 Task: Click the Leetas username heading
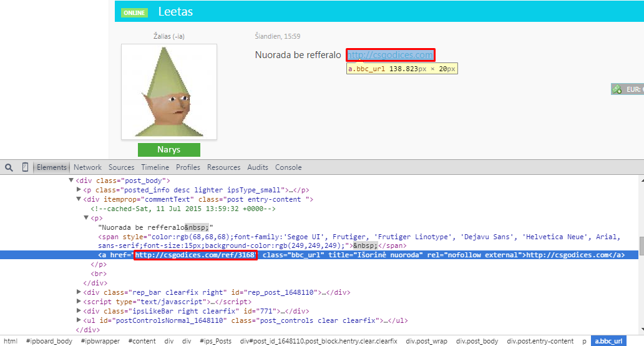coord(175,11)
